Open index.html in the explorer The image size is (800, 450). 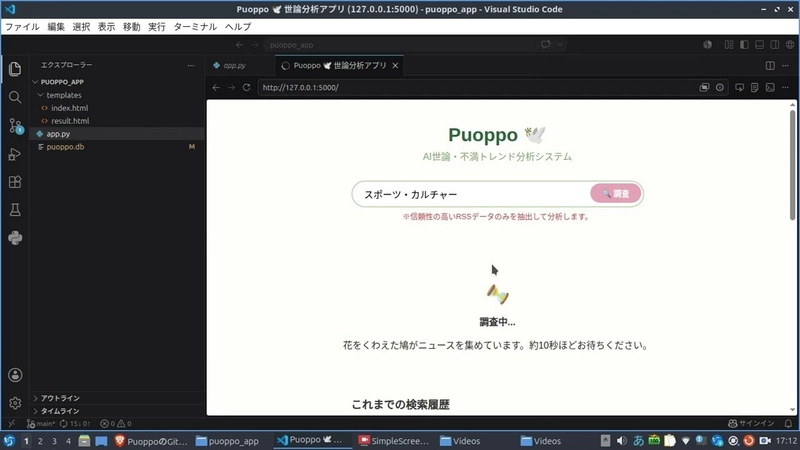pos(69,108)
